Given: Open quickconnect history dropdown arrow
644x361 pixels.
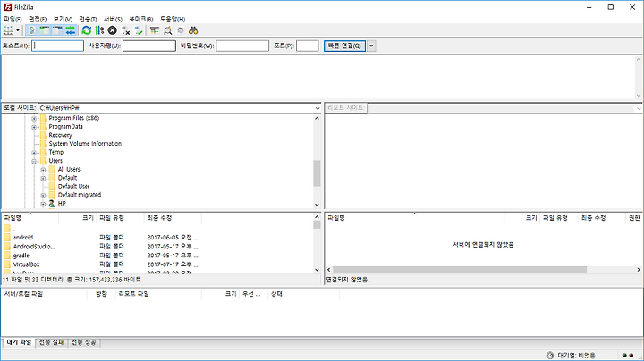Looking at the screenshot, I should [371, 46].
